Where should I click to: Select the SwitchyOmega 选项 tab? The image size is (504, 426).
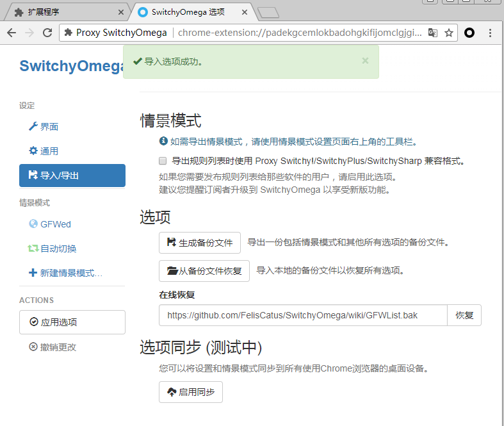pos(191,12)
